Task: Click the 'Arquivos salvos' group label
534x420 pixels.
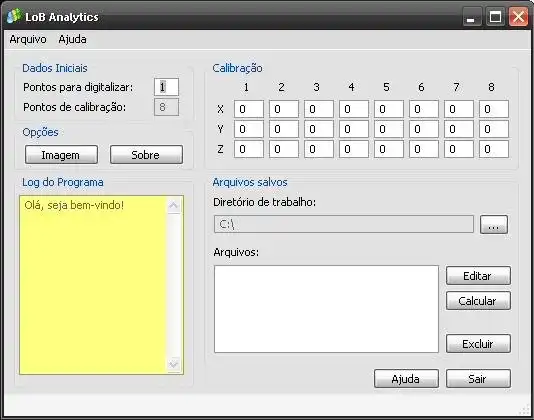Action: pos(250,182)
